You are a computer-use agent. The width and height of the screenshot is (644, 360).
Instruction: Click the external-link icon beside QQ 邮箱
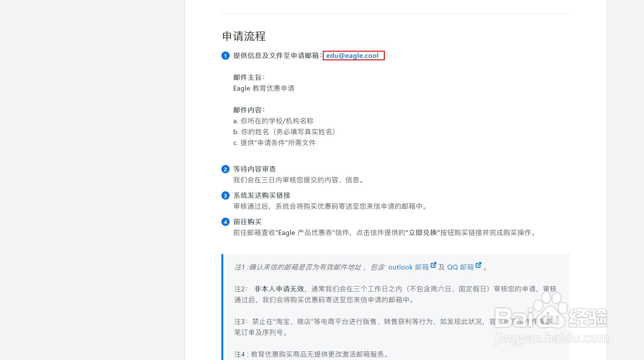tap(478, 265)
